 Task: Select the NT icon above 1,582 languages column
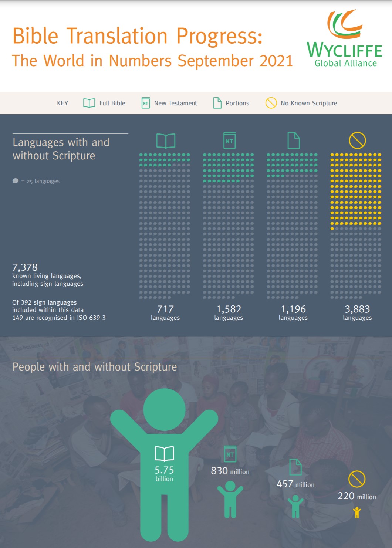coord(229,141)
